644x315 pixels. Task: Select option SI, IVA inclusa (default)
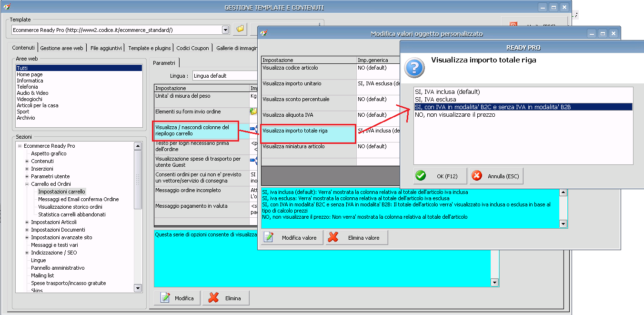click(x=523, y=91)
